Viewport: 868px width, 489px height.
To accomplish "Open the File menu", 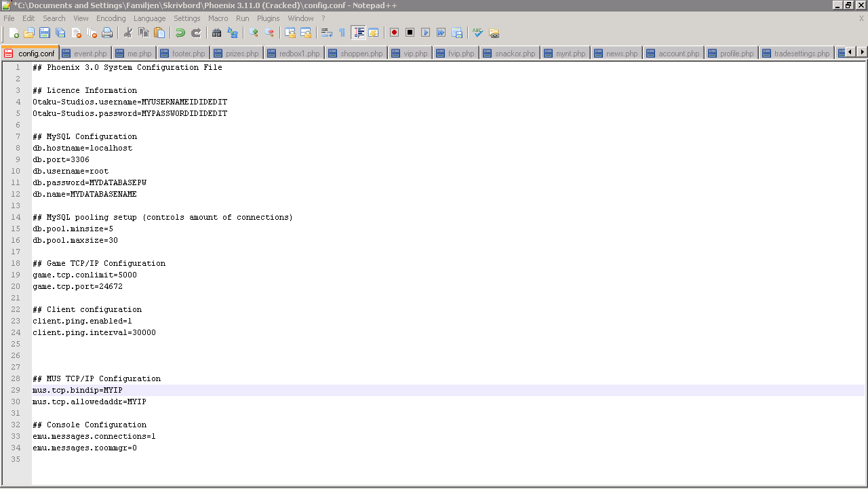I will (x=9, y=18).
